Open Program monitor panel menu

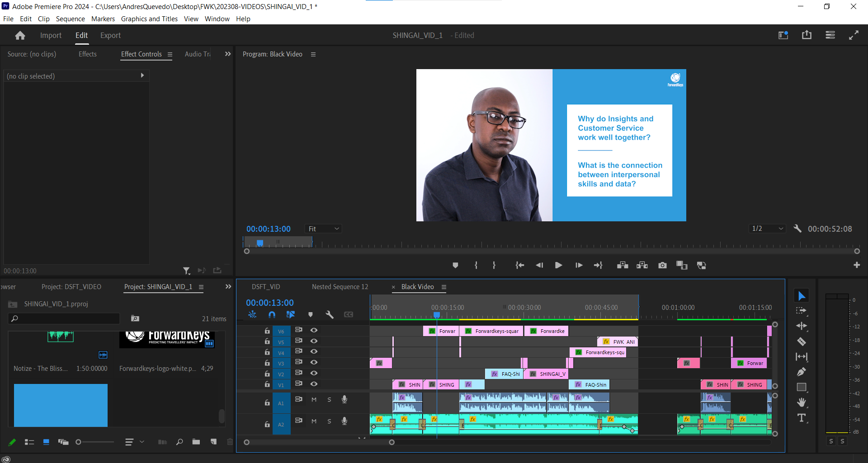(x=313, y=54)
